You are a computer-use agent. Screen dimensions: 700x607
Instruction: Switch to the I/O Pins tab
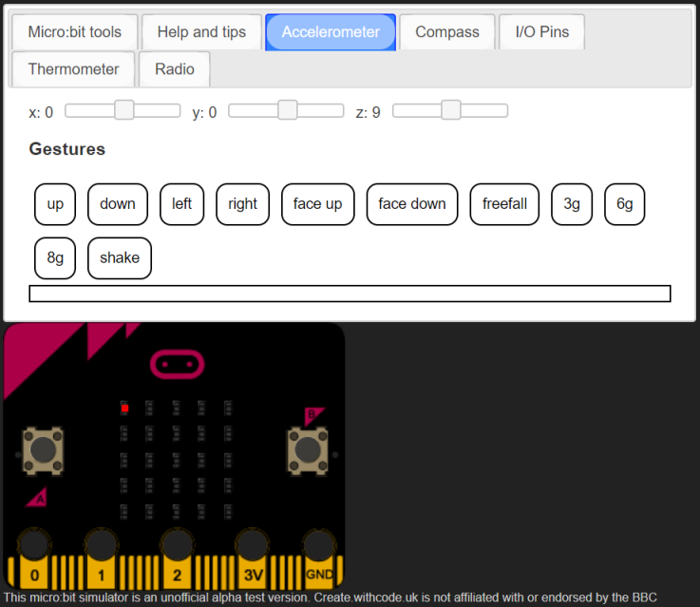(x=541, y=32)
